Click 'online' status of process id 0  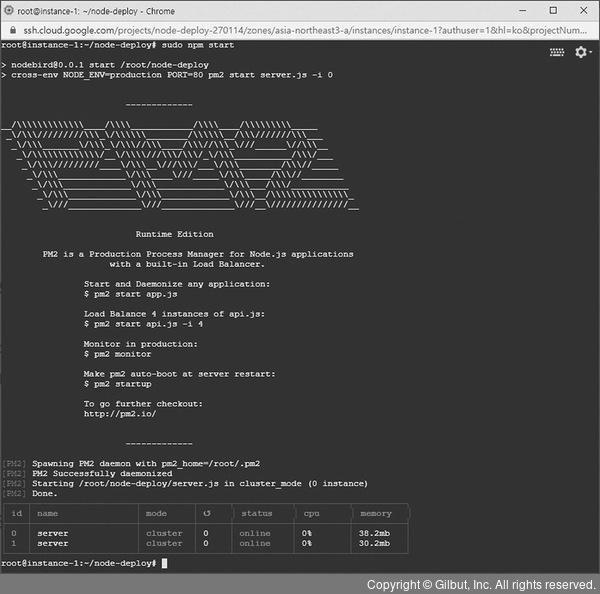255,533
